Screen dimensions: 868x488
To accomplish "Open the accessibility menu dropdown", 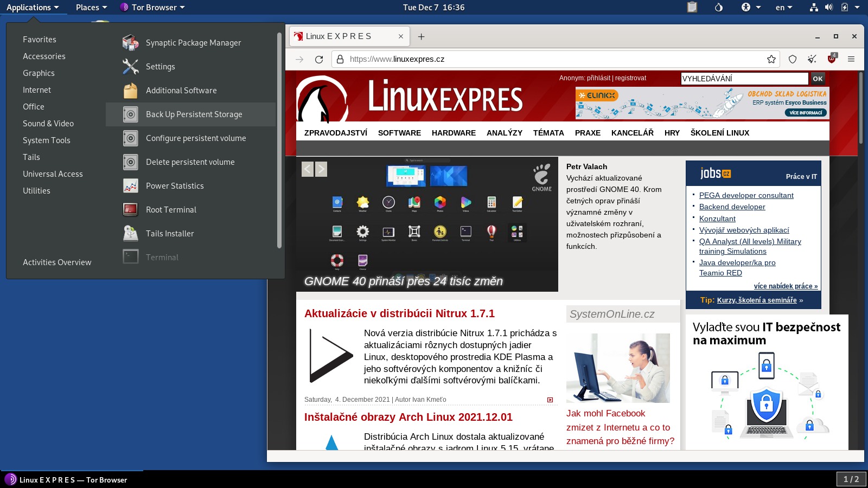I will click(751, 7).
